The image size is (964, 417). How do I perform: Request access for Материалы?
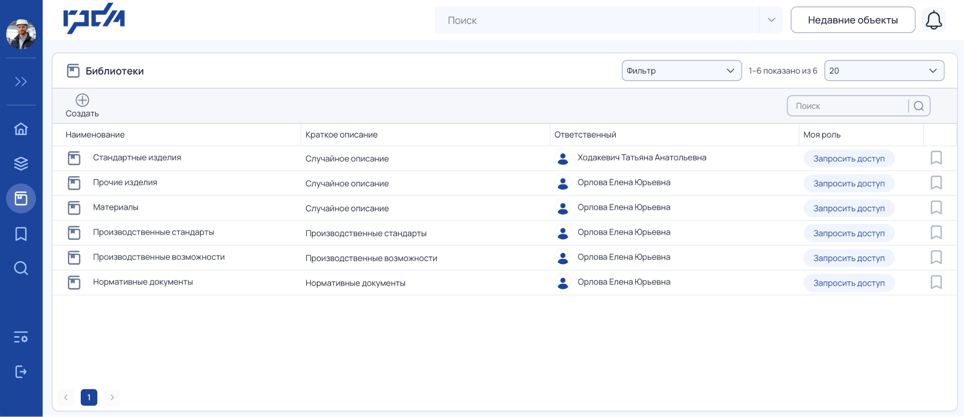849,208
